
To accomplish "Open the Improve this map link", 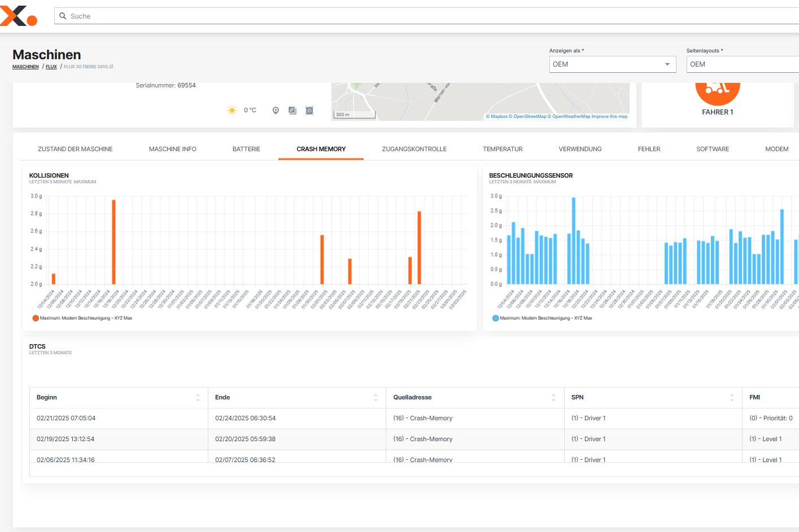I will pos(609,116).
